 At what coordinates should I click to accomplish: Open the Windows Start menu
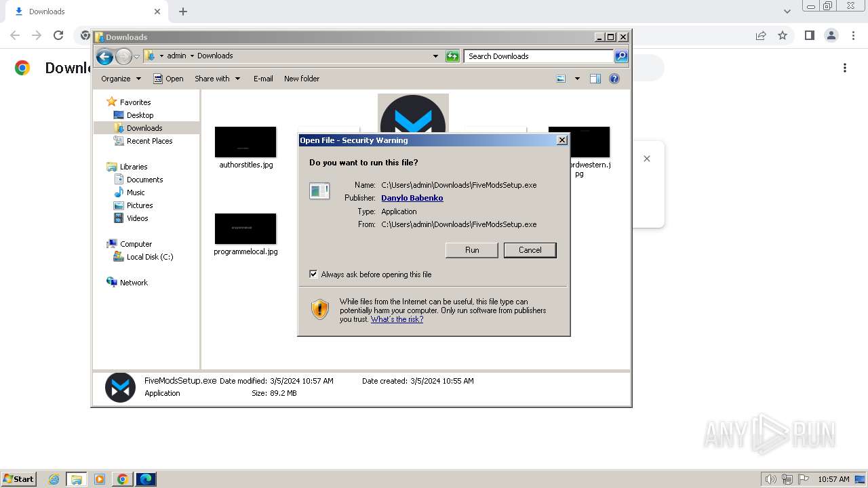[18, 479]
